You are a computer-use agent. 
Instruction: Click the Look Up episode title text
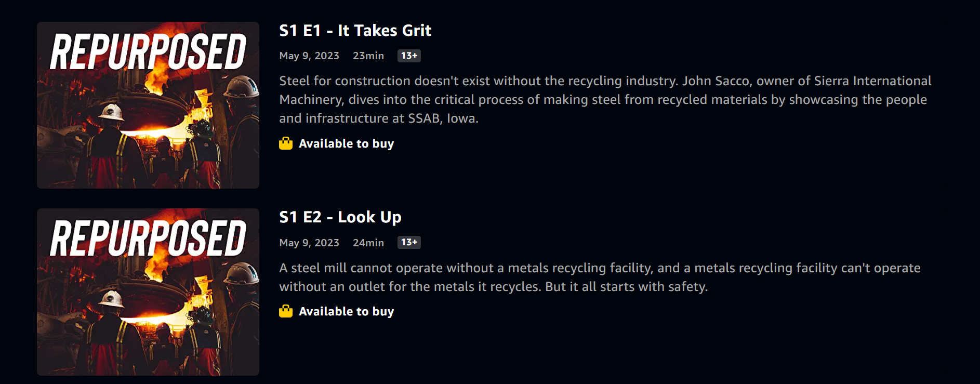(340, 217)
